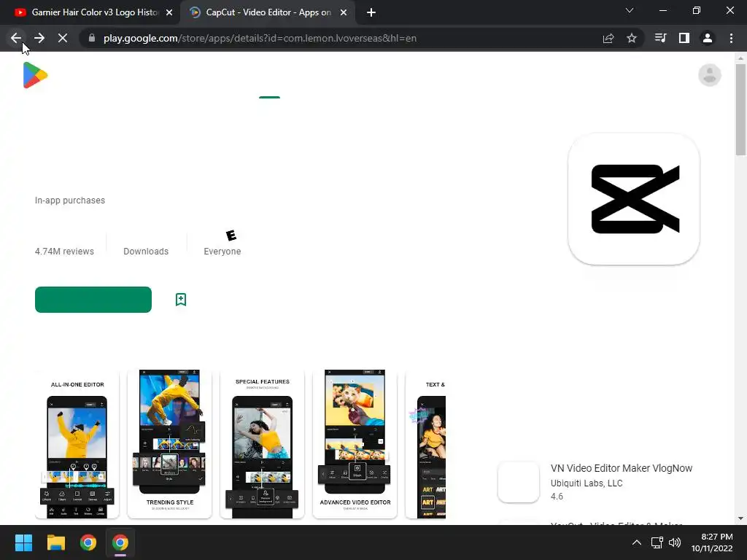Open the TRENDING STYLE screenshot

tap(169, 444)
